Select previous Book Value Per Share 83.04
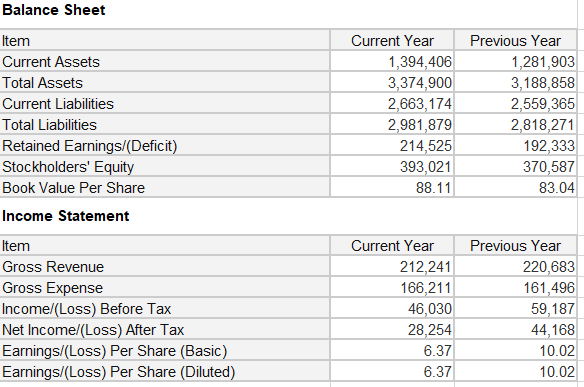The width and height of the screenshot is (584, 387). [x=557, y=188]
